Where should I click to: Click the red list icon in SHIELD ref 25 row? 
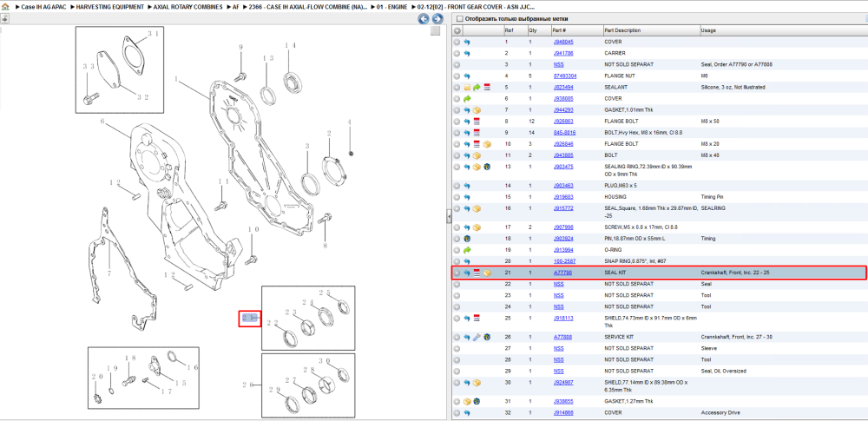477,318
